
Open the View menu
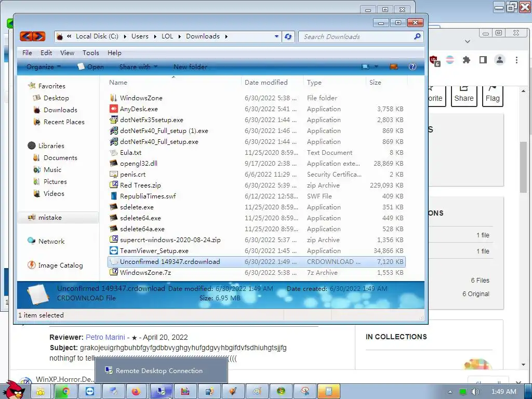point(67,53)
